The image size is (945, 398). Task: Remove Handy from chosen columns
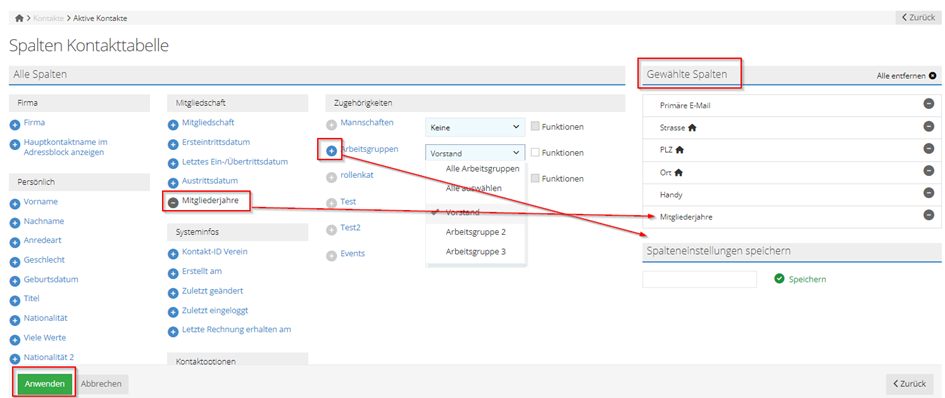(x=929, y=193)
